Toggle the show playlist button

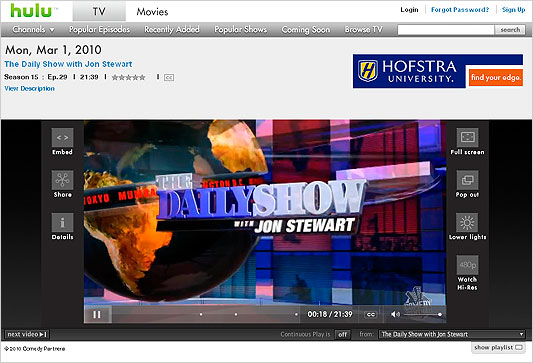[498, 347]
